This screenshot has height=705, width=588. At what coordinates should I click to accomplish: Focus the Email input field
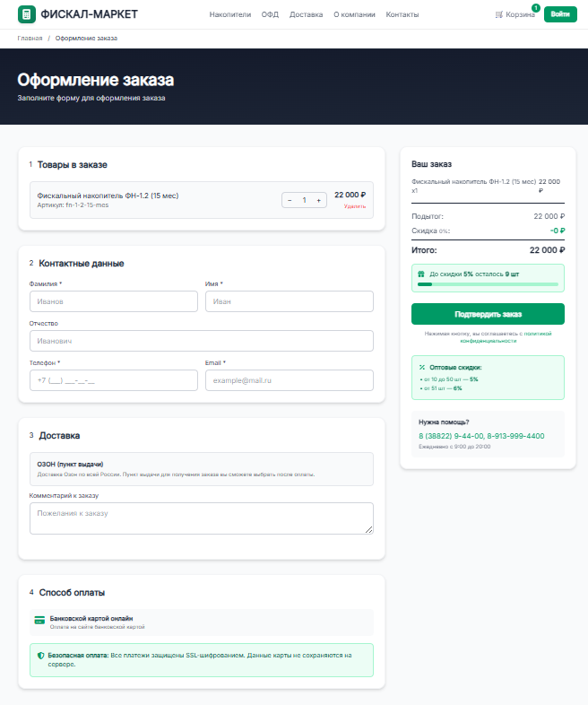(290, 380)
